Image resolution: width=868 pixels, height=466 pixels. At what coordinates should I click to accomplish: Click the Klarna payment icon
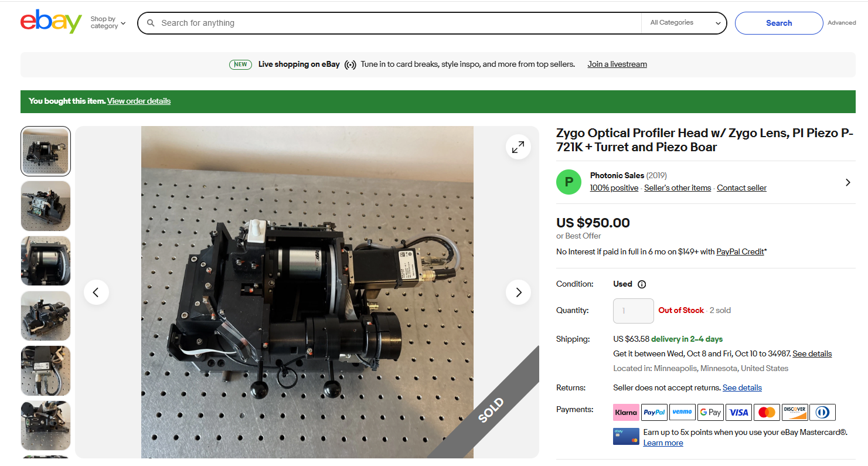pyautogui.click(x=626, y=412)
